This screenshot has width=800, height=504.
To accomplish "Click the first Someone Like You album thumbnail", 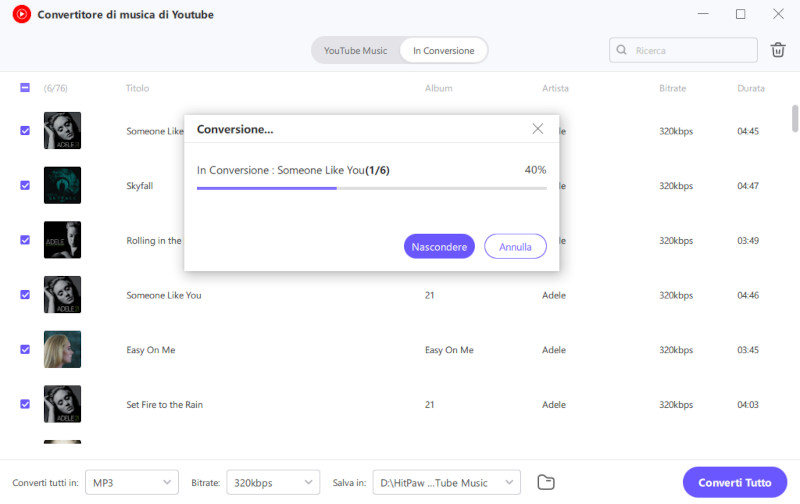I will (x=62, y=131).
